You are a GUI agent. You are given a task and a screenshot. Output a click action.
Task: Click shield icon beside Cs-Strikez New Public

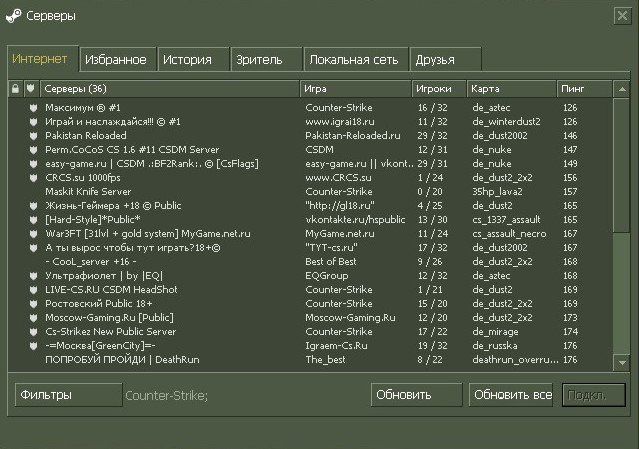[33, 332]
